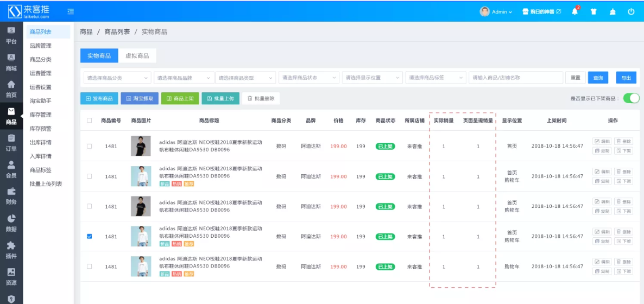Click the t-shirt theme icon

pyautogui.click(x=594, y=11)
